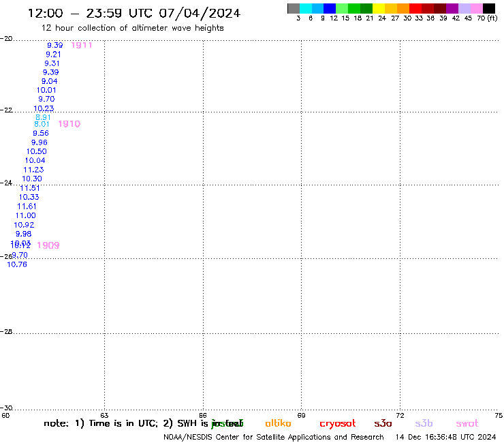The image size is (504, 443).
Task: Select the wave height value 10.92
Action: [x=24, y=225]
